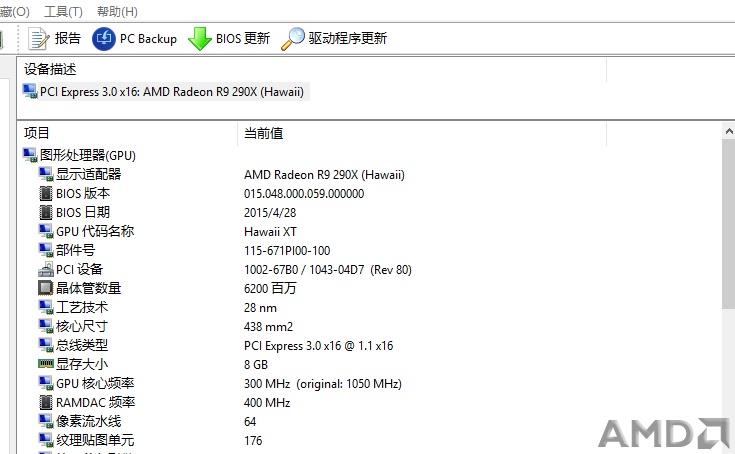Click the icon beside 显示适配器
The width and height of the screenshot is (735, 454).
[46, 174]
